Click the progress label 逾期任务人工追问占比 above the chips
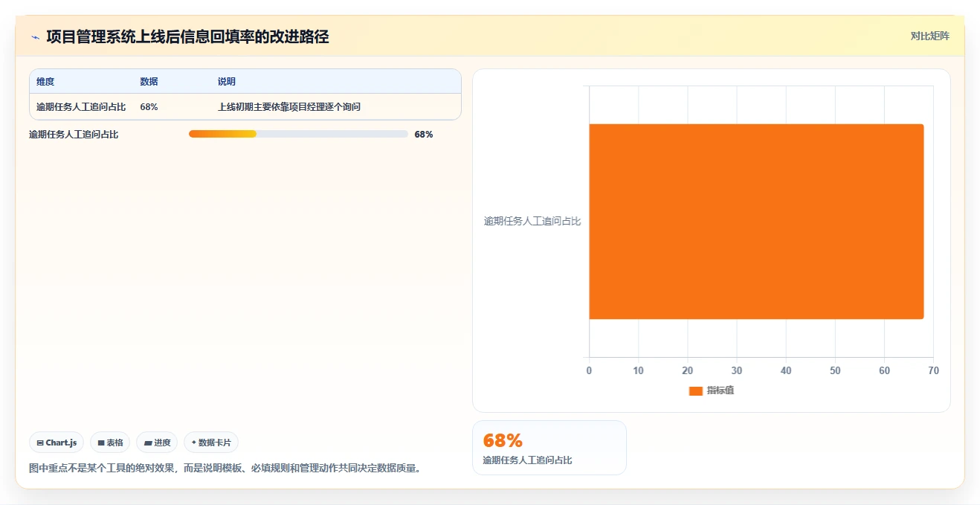The width and height of the screenshot is (980, 505). (74, 135)
